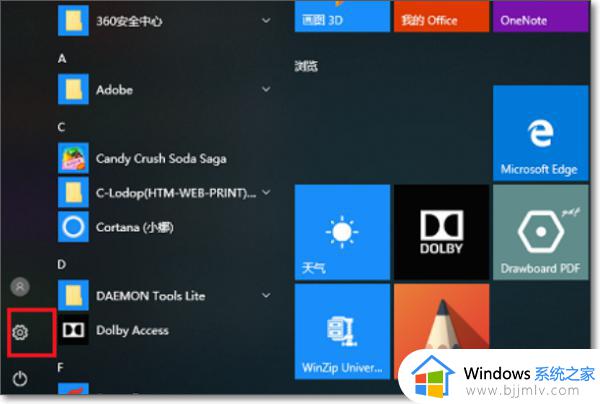Jump using the letter C header
600x404 pixels.
61,127
